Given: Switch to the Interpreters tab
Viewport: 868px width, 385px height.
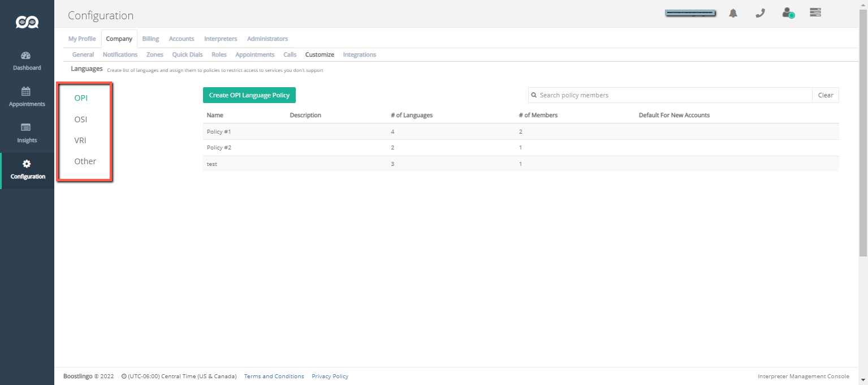Looking at the screenshot, I should pyautogui.click(x=221, y=39).
